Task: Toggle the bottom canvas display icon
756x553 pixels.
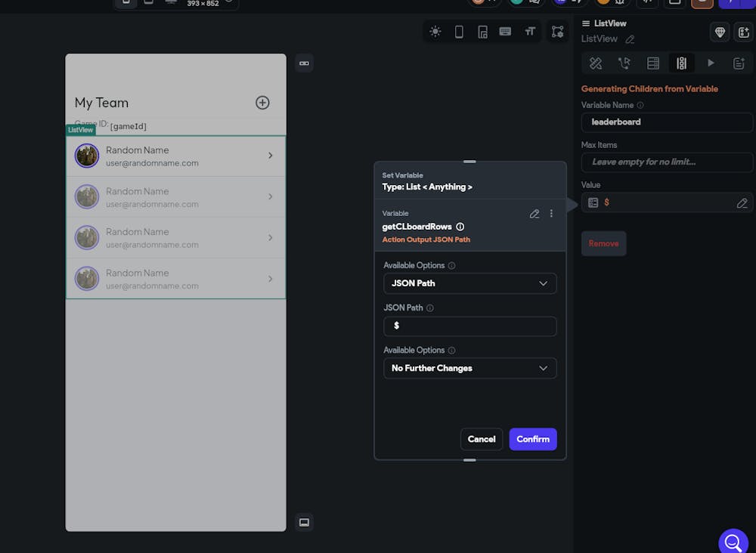Action: coord(304,522)
